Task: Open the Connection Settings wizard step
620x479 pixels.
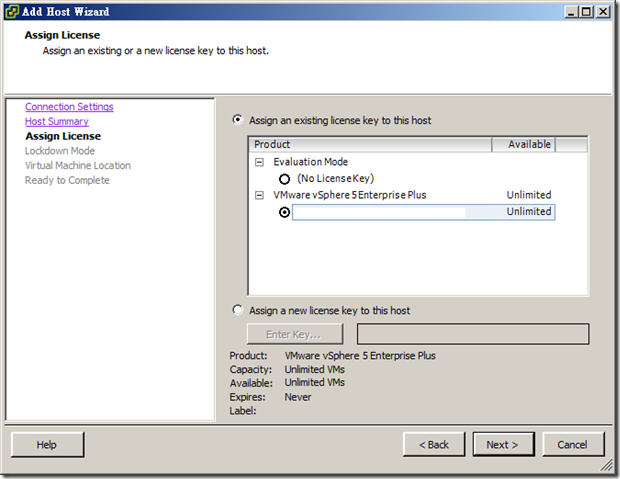Action: pos(69,107)
